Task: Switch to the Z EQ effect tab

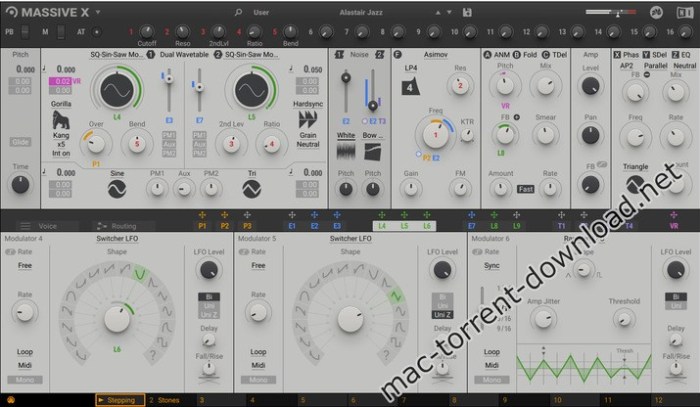Action: coord(681,54)
